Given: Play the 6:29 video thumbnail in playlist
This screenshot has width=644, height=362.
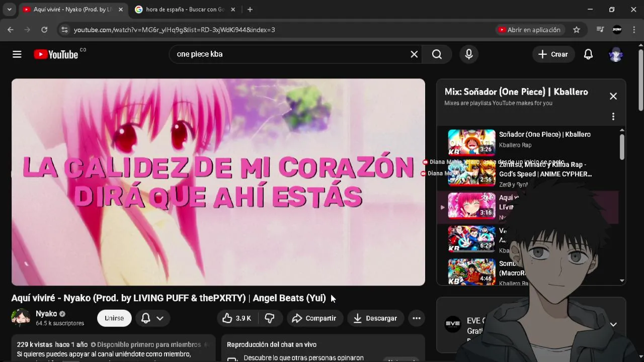Looking at the screenshot, I should coord(471,239).
